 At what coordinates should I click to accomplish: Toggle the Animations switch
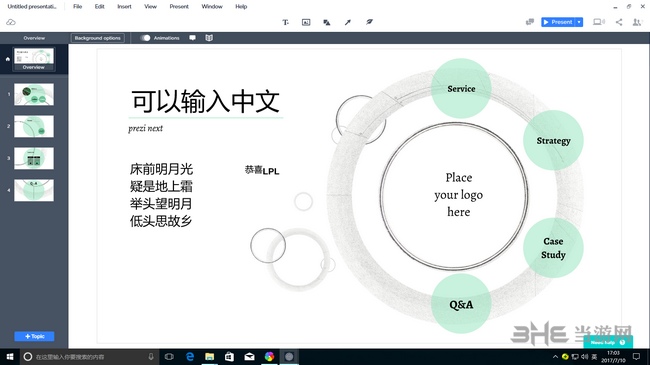point(145,38)
